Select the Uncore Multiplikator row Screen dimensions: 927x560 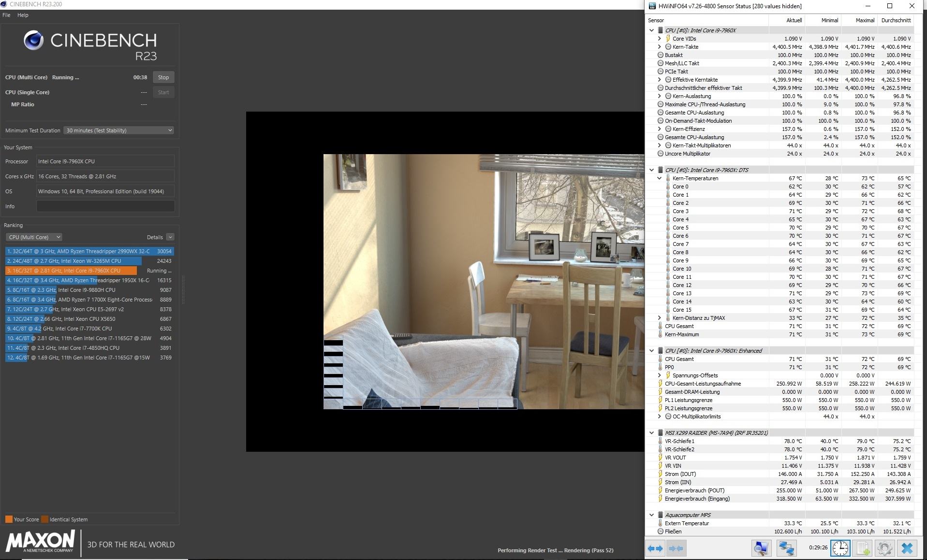(x=780, y=154)
